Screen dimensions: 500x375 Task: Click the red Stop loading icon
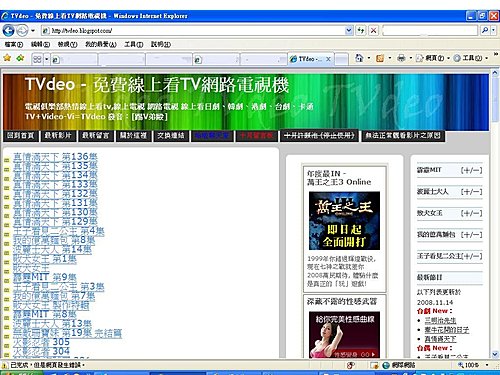pyautogui.click(x=374, y=31)
